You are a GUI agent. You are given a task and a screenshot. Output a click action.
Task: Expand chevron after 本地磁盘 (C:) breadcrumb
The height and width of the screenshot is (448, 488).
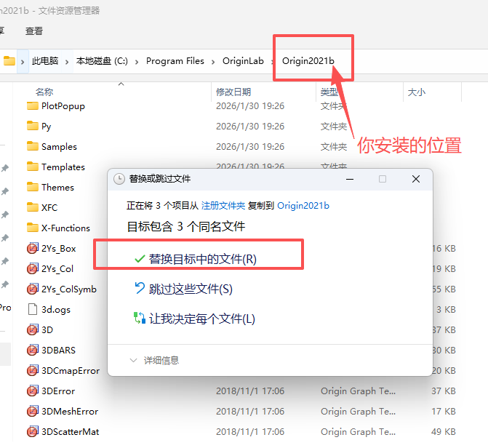pyautogui.click(x=137, y=62)
